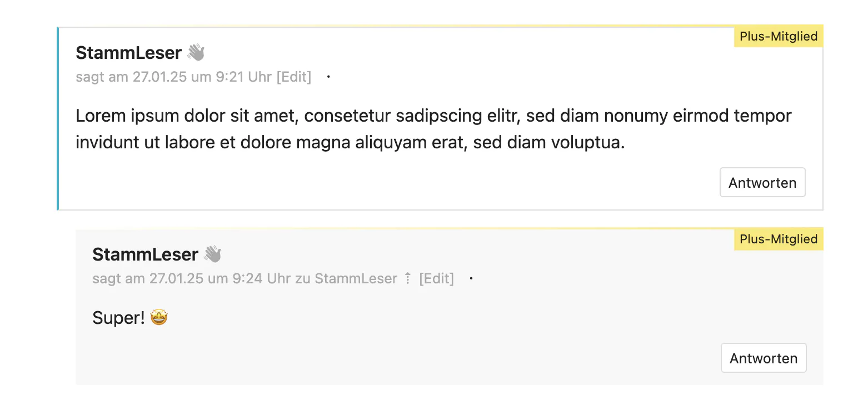Open StammLeser author name in reply heading
This screenshot has height=400, width=868.
[x=145, y=254]
